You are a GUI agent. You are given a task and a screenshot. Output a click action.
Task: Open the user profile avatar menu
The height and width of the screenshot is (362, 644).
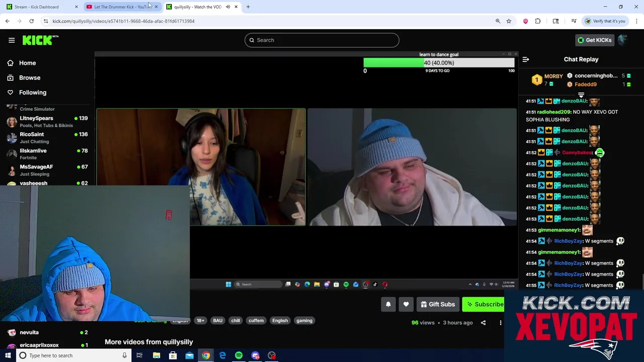pyautogui.click(x=623, y=40)
